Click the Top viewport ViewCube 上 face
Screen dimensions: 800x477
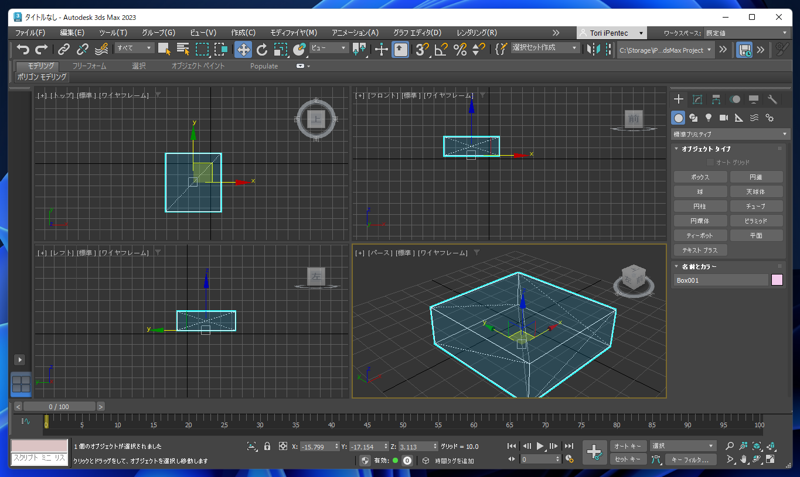316,119
